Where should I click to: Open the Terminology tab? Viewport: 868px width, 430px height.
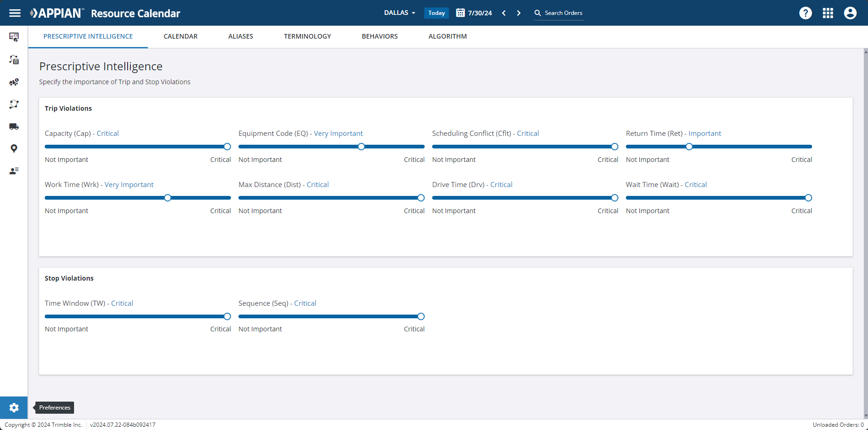tap(307, 36)
